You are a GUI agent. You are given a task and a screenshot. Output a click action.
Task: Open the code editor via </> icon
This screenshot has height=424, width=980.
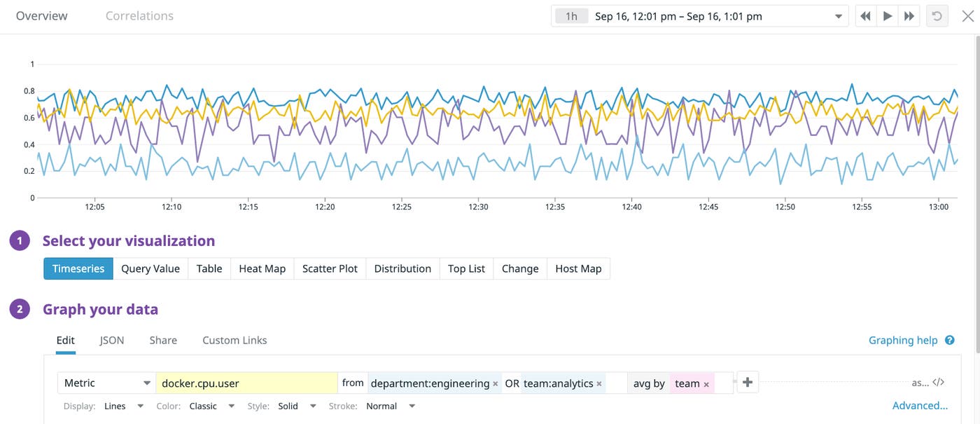pos(938,381)
